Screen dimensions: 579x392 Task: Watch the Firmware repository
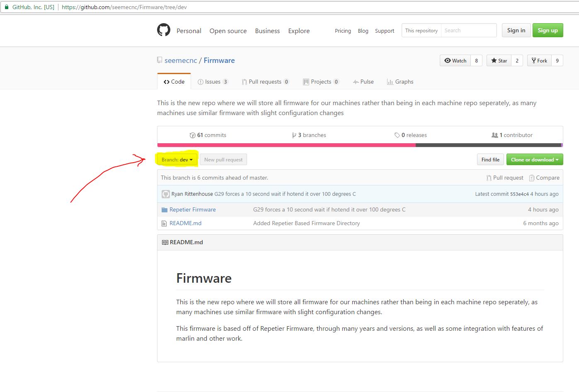coord(455,61)
